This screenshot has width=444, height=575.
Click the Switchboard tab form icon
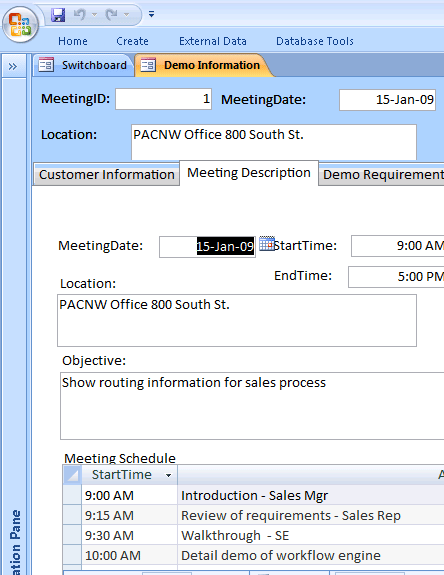coord(46,65)
